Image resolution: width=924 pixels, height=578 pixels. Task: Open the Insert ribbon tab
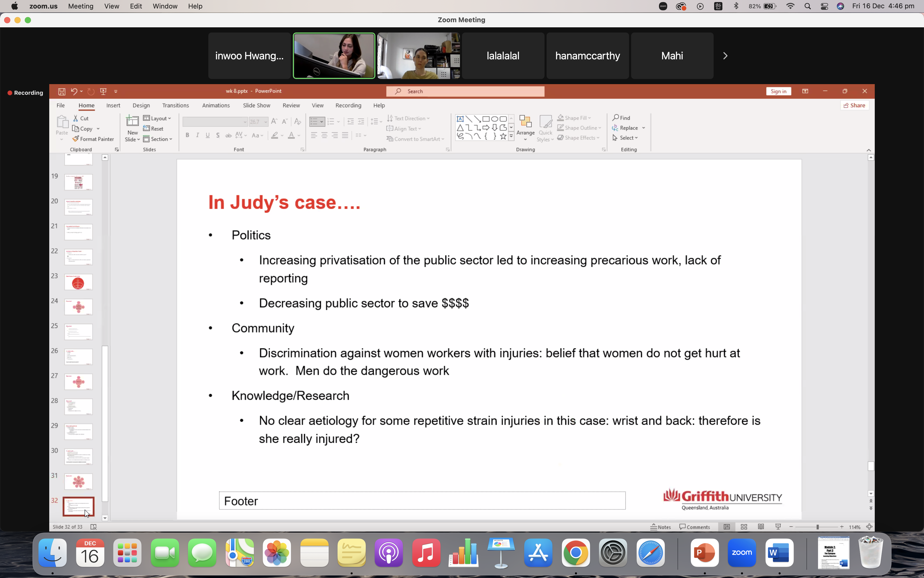[x=113, y=106]
